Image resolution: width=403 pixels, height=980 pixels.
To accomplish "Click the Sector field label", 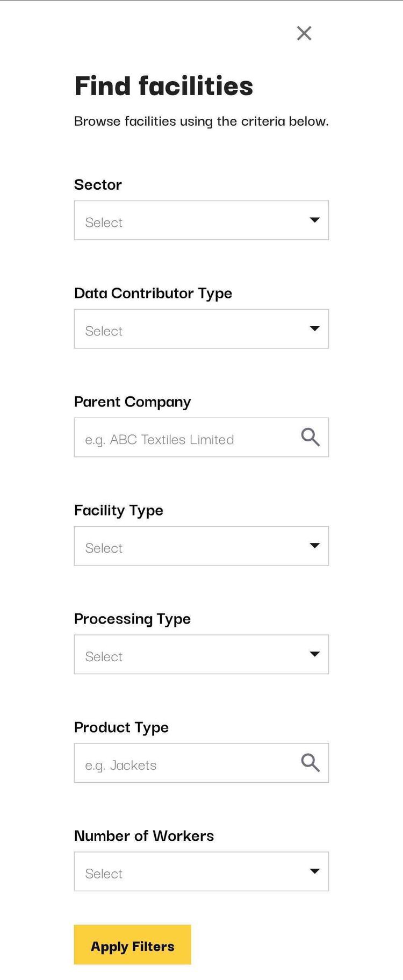I will point(98,185).
